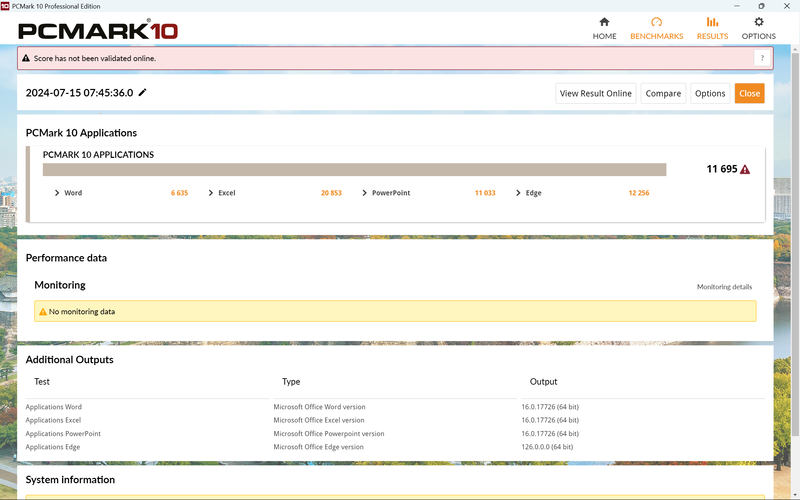Viewport: 800px width, 500px height.
Task: Click the result date 2024-07-15 07:45:36.0
Action: pos(79,93)
